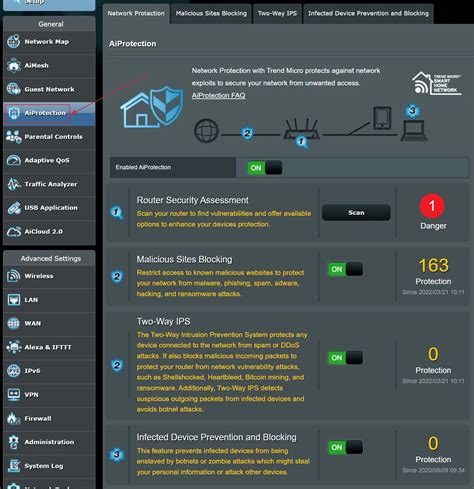Click the Firewall menu label
474x489 pixels.
click(38, 418)
